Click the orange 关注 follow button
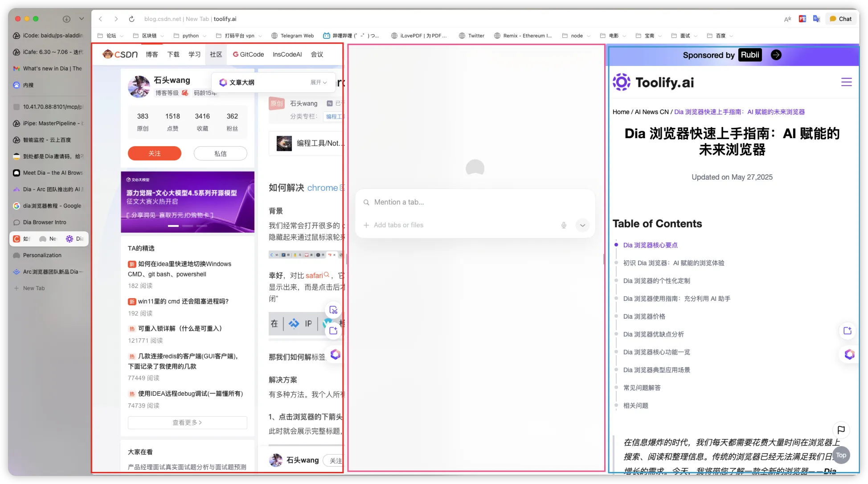The image size is (868, 484). point(154,153)
